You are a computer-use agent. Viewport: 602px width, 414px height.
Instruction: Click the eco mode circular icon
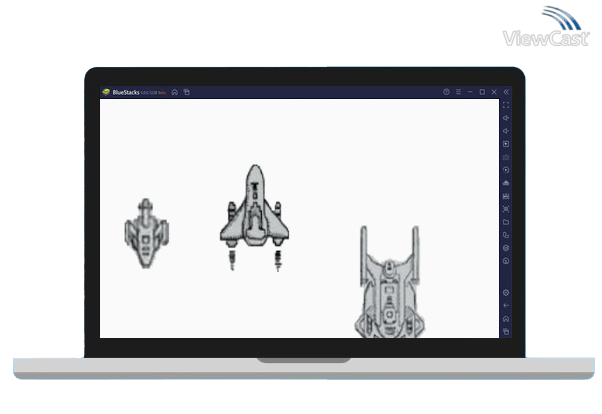[506, 261]
